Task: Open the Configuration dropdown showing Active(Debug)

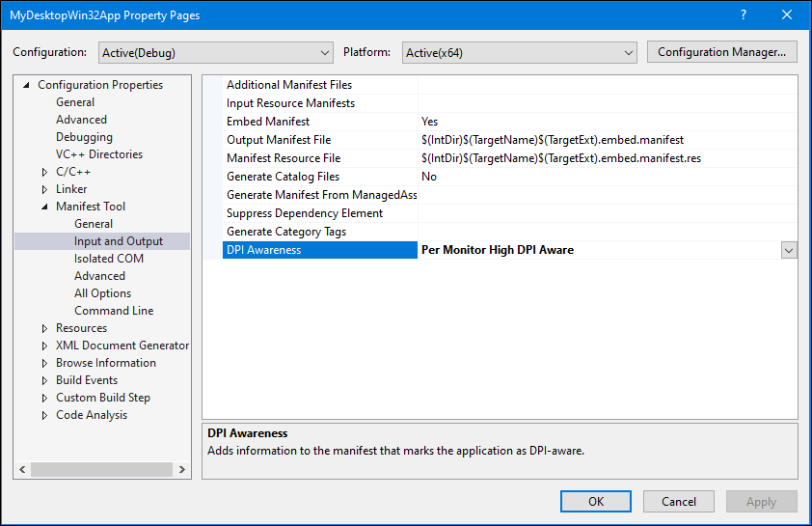Action: tap(215, 53)
